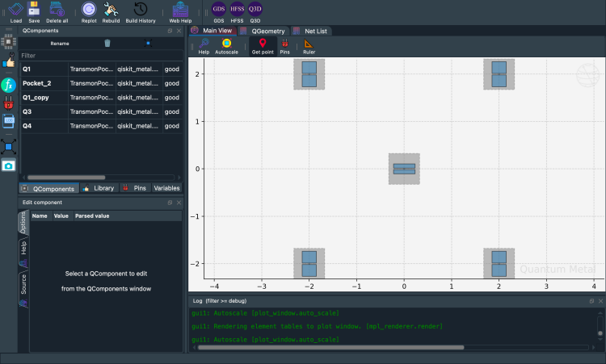Click the top-right qubit in the plot

(499, 74)
